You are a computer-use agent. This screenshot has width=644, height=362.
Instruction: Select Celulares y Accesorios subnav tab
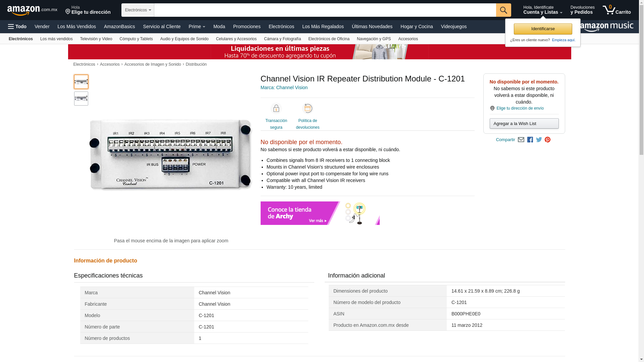236,39
